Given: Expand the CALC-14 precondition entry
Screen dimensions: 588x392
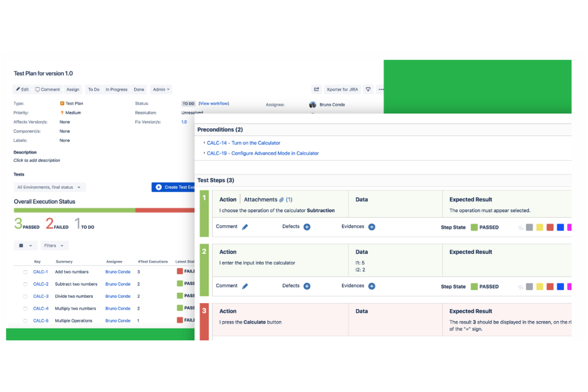Looking at the screenshot, I should [x=205, y=143].
